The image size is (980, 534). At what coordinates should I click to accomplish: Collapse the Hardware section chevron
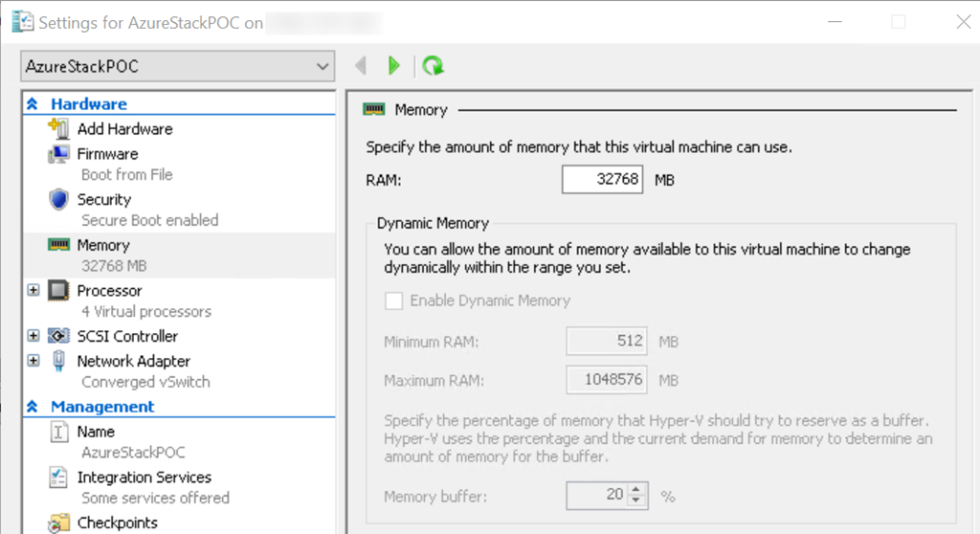point(33,103)
